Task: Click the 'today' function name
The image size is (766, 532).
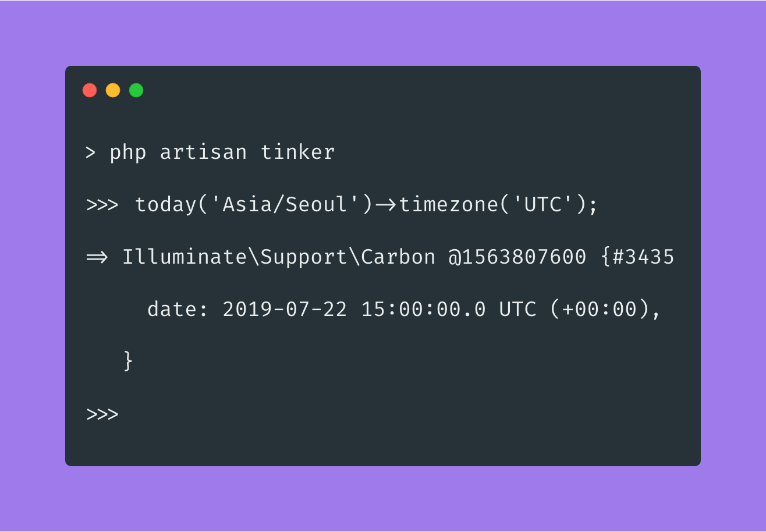Action: 166,205
